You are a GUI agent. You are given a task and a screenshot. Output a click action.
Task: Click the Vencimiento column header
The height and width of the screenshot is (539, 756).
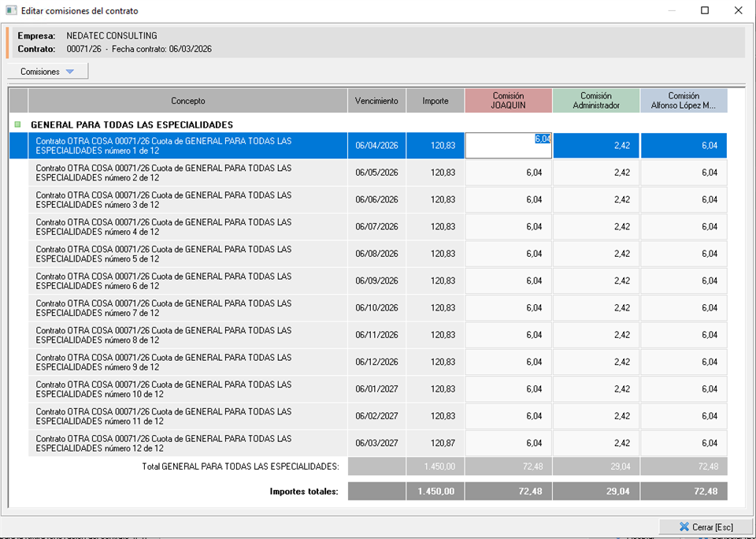tap(376, 101)
